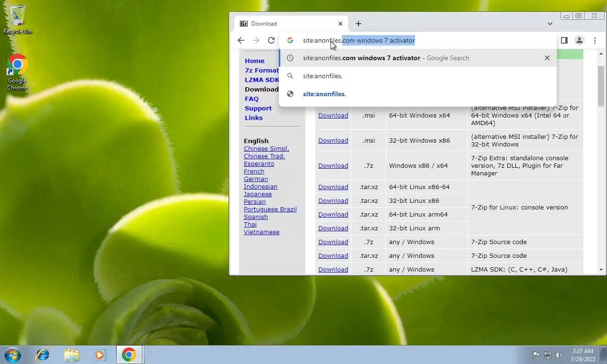The height and width of the screenshot is (364, 607).
Task: Switch language to French
Action: 254,171
